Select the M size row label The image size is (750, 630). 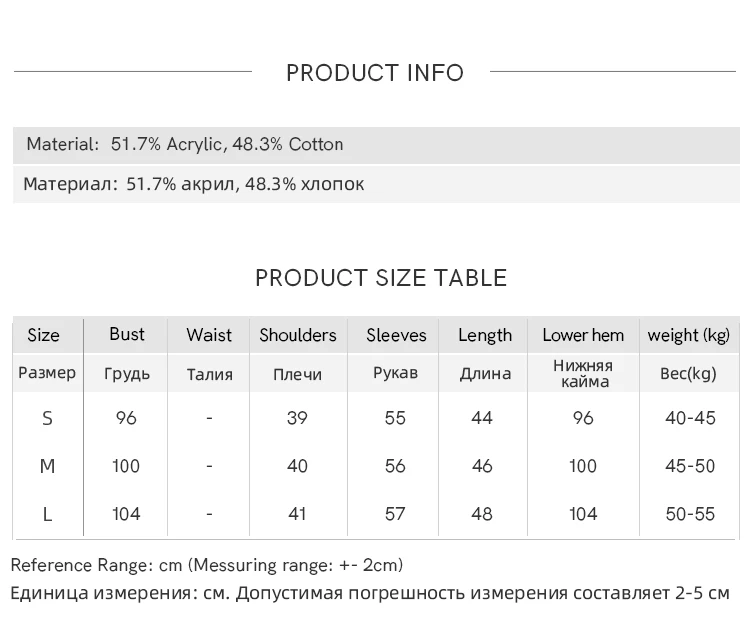point(47,466)
